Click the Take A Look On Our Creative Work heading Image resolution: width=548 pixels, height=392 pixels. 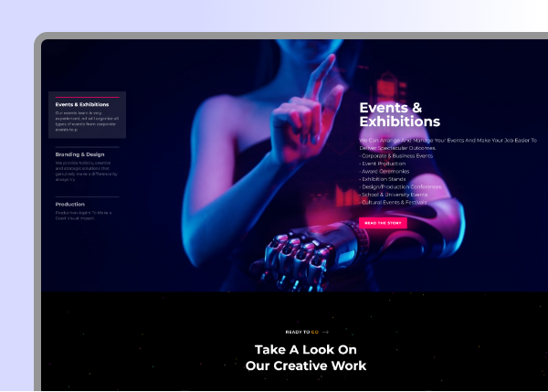306,357
